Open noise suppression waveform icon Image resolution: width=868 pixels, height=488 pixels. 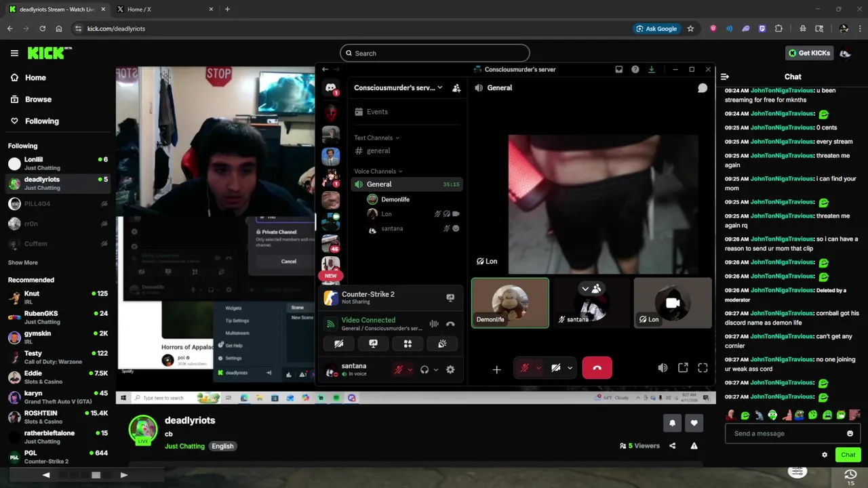(x=434, y=324)
